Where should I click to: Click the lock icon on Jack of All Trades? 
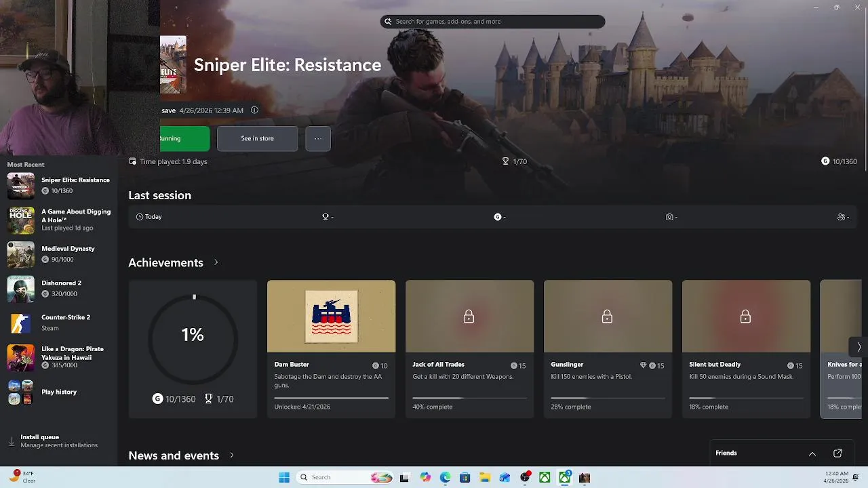(x=469, y=317)
